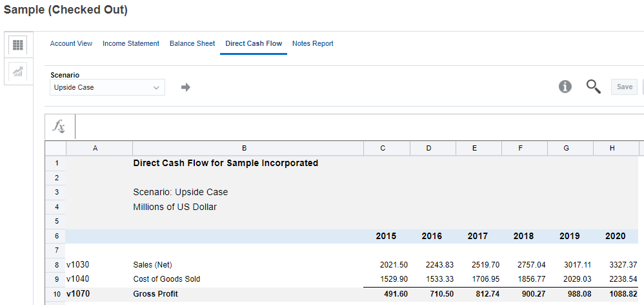This screenshot has width=644, height=305.
Task: Click the Sales value 2519.70
Action: pyautogui.click(x=479, y=265)
